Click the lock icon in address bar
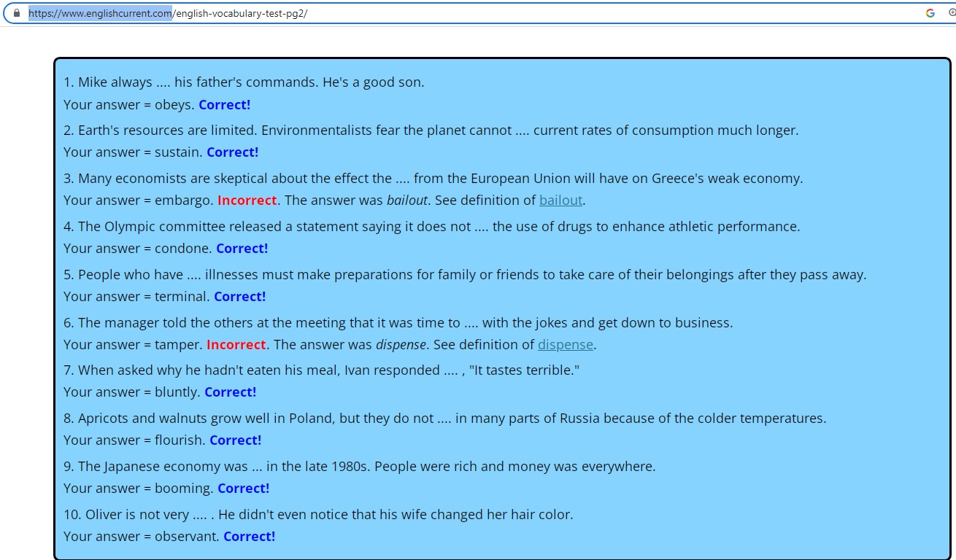 click(x=17, y=13)
